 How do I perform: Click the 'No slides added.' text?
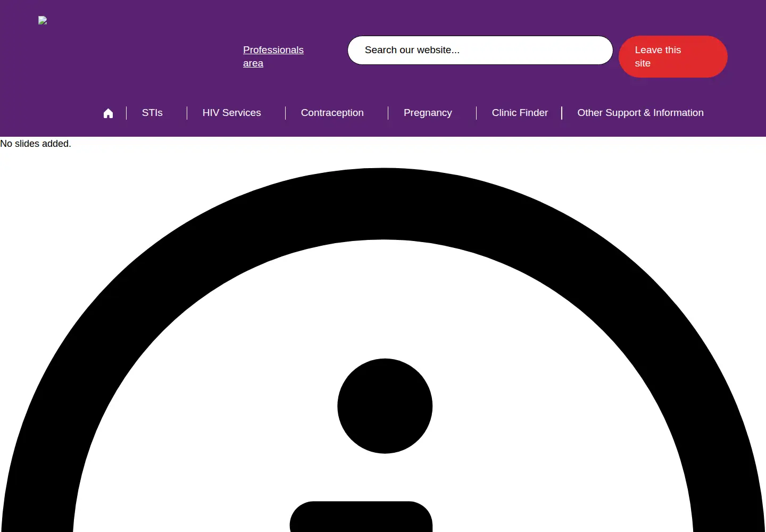click(x=36, y=144)
